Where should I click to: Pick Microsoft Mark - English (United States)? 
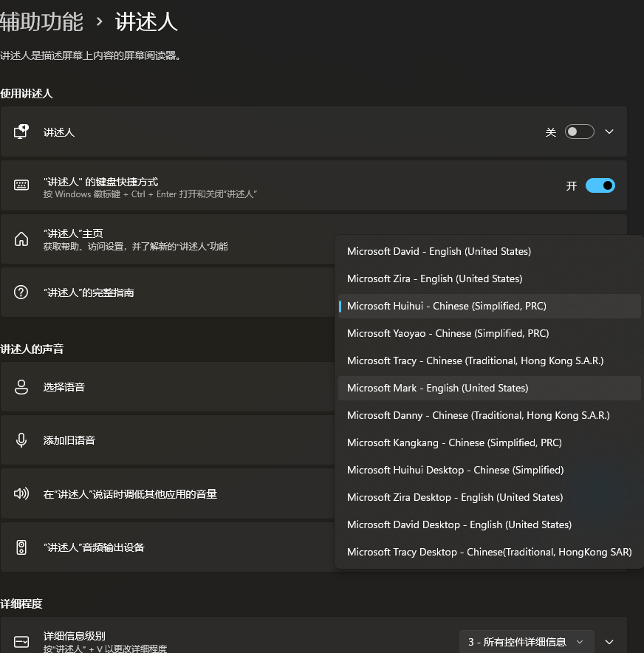click(x=489, y=388)
